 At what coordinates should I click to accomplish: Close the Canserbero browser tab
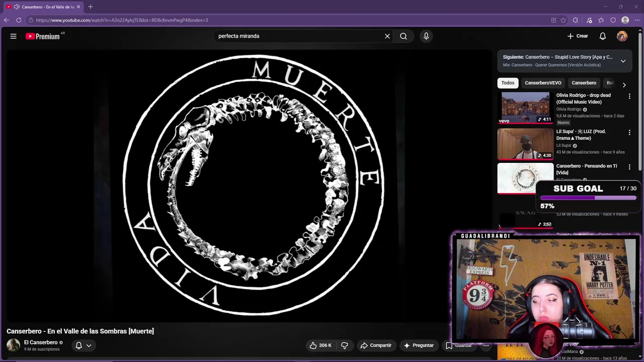[78, 7]
